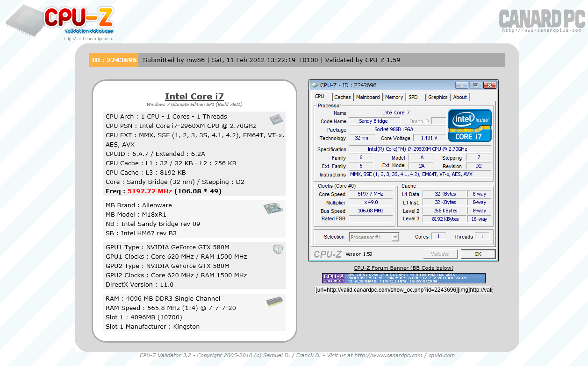Viewport: 588px width, 366px height.
Task: Click the Core Speed value 5197.7 MHz
Action: (x=370, y=194)
